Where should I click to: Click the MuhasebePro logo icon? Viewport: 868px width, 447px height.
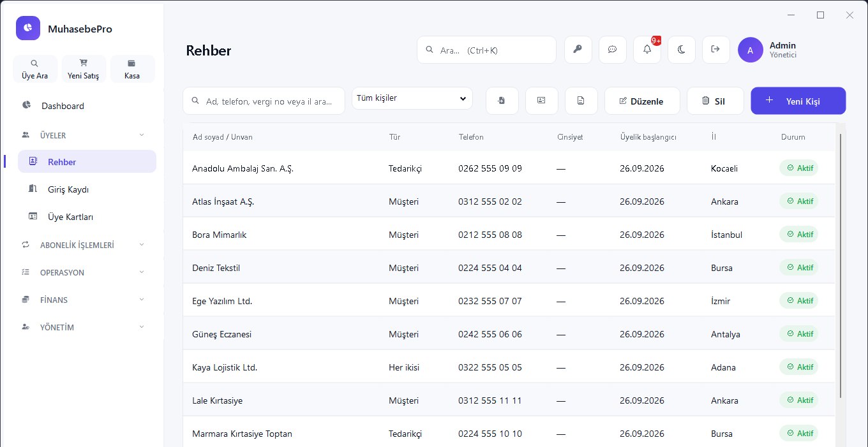pyautogui.click(x=28, y=28)
